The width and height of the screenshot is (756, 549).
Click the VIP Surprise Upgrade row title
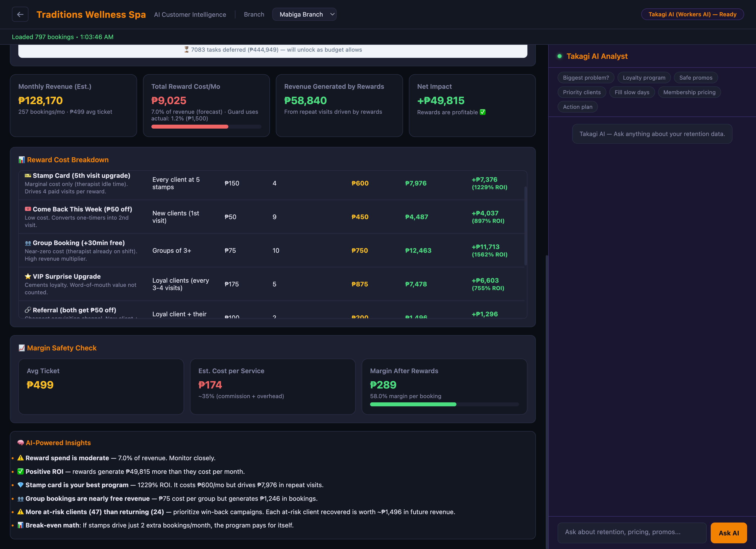[x=67, y=276]
